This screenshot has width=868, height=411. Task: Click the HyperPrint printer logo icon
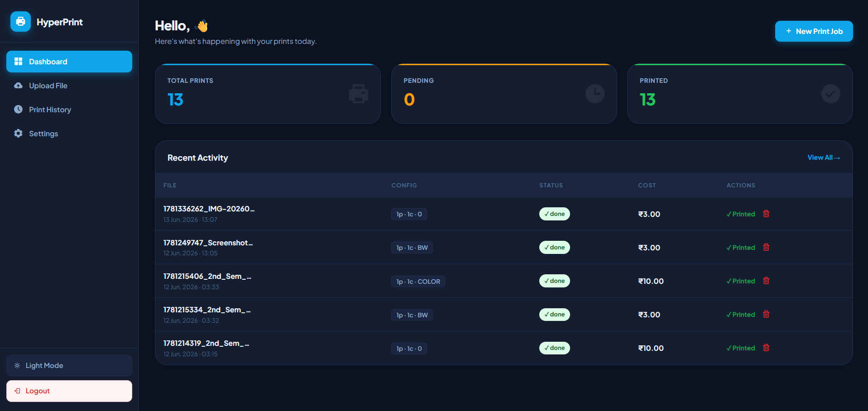pos(20,22)
